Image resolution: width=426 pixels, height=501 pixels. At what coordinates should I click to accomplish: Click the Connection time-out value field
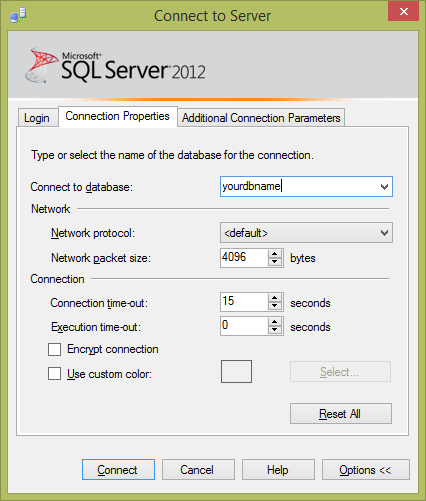click(x=244, y=302)
